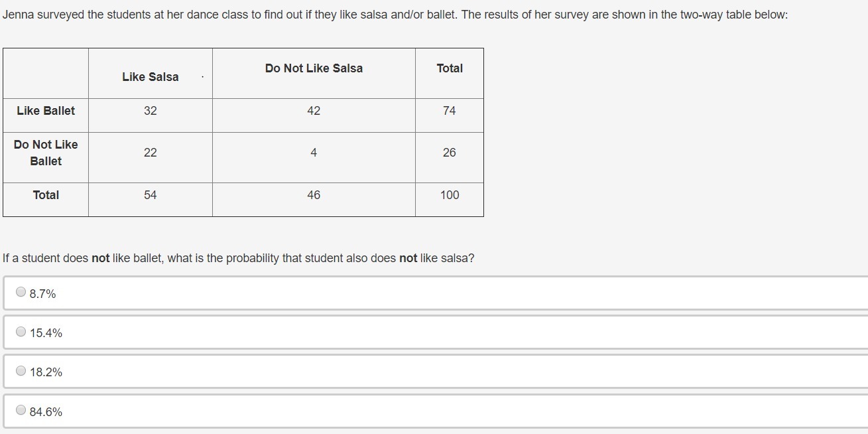The height and width of the screenshot is (434, 868).
Task: Click the table cell containing 4
Action: [x=314, y=153]
